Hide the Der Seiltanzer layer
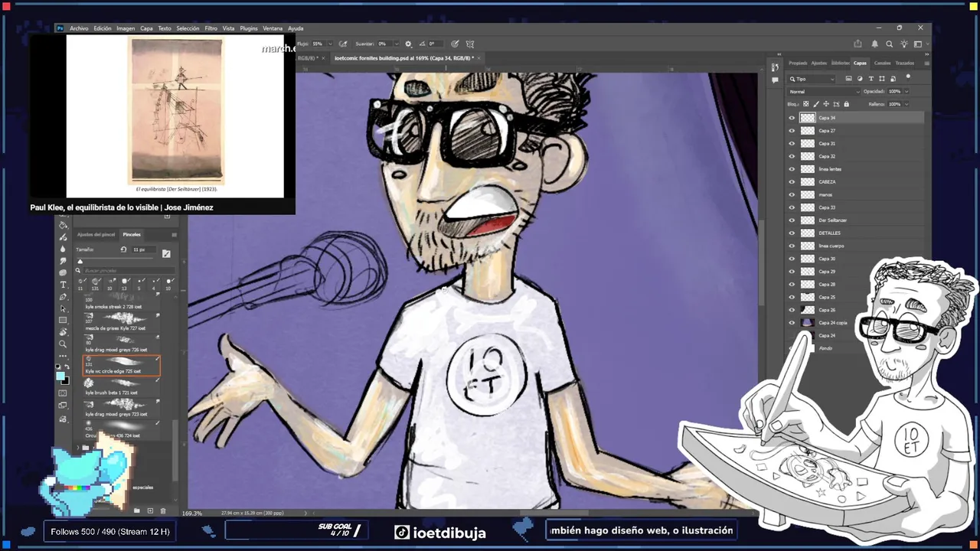The height and width of the screenshot is (551, 980). pyautogui.click(x=792, y=220)
